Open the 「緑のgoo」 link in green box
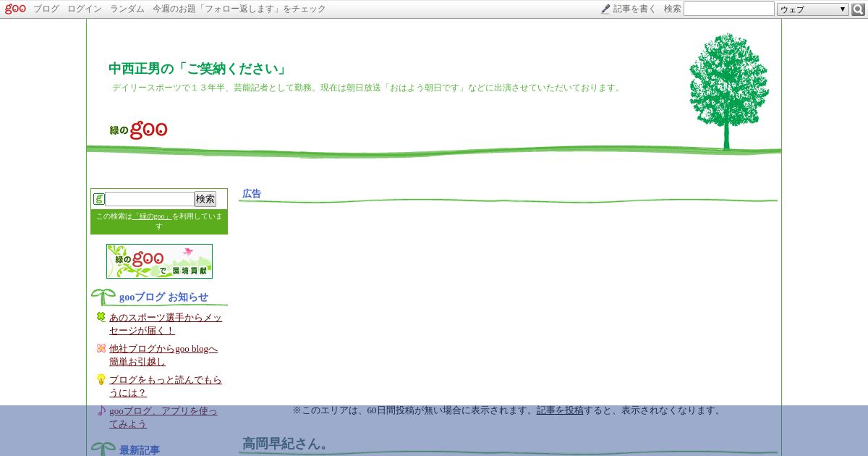This screenshot has width=868, height=456. click(x=152, y=216)
